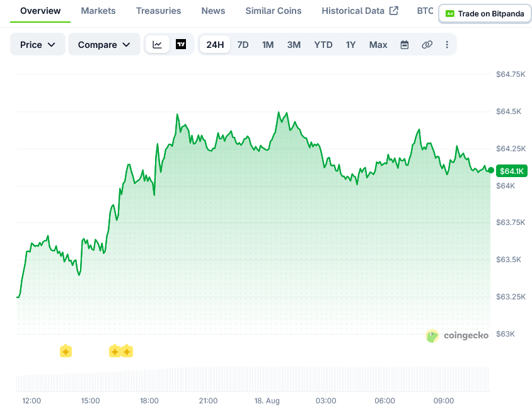Select the YTD time range
This screenshot has height=409, width=532.
click(x=323, y=44)
